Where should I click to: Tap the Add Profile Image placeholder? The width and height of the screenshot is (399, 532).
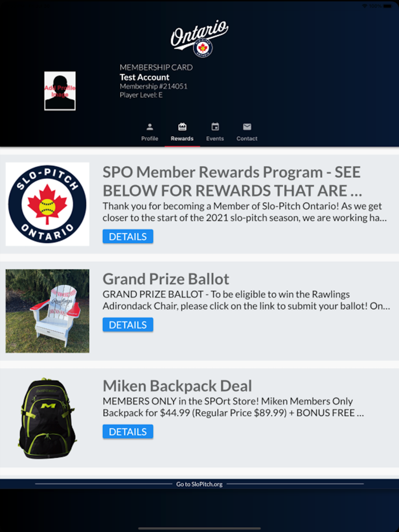(60, 91)
